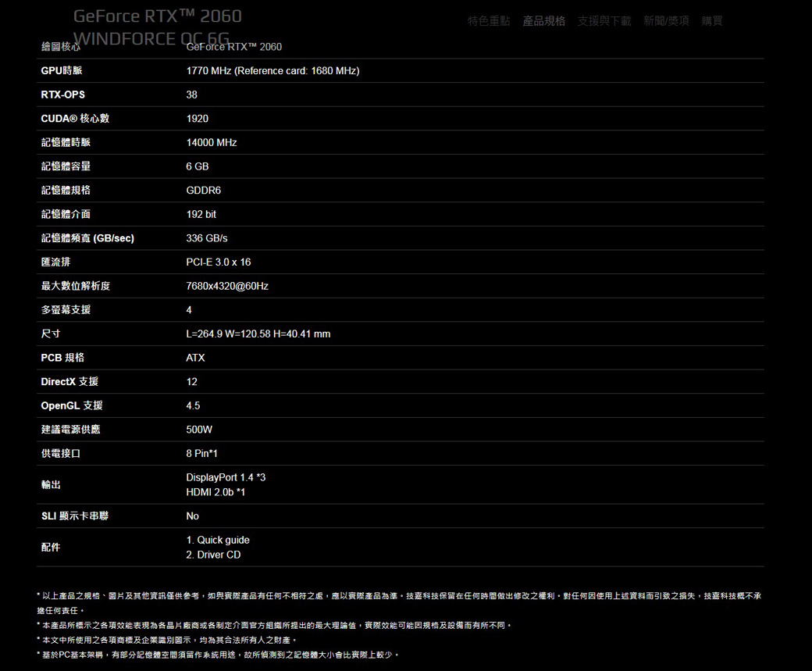Screen dimensions: 812x671
Task: Click the GPU時脈 row label
Action: pyautogui.click(x=62, y=71)
